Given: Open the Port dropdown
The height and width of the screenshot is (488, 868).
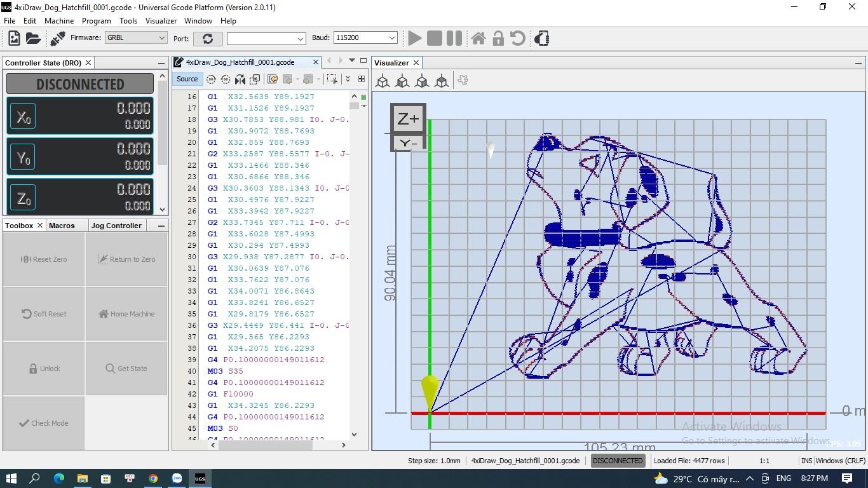Looking at the screenshot, I should click(x=266, y=39).
